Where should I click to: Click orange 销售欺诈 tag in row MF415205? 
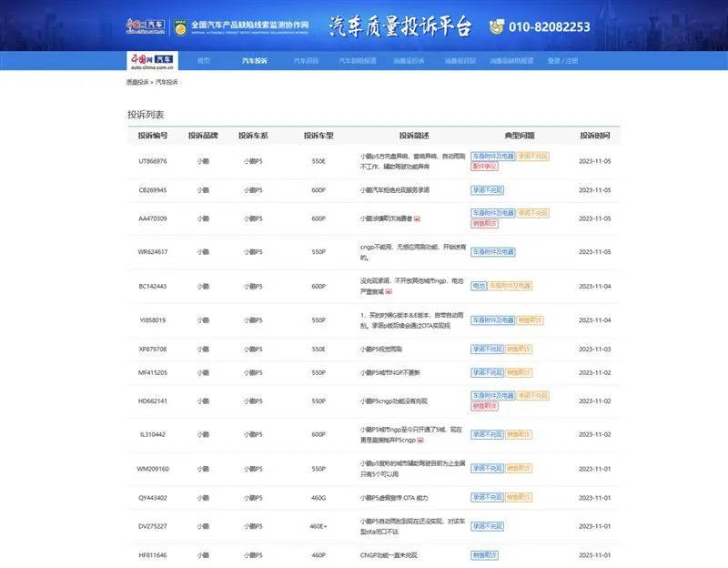point(519,372)
